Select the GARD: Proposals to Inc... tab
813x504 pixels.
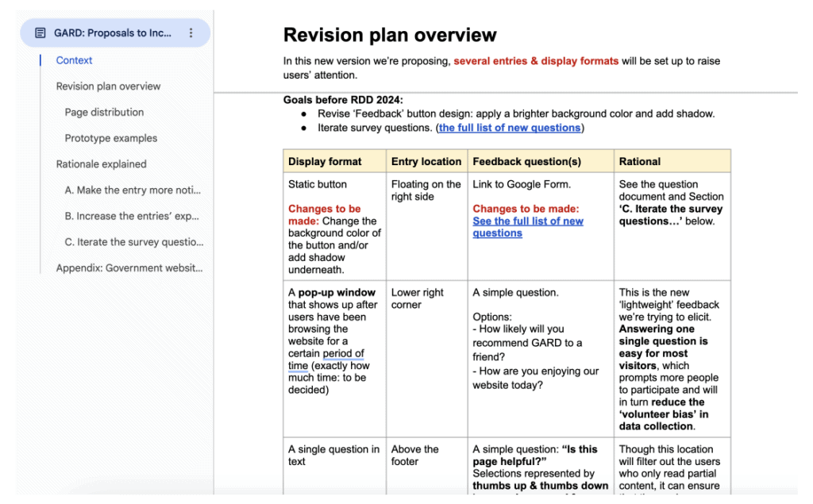tap(115, 33)
